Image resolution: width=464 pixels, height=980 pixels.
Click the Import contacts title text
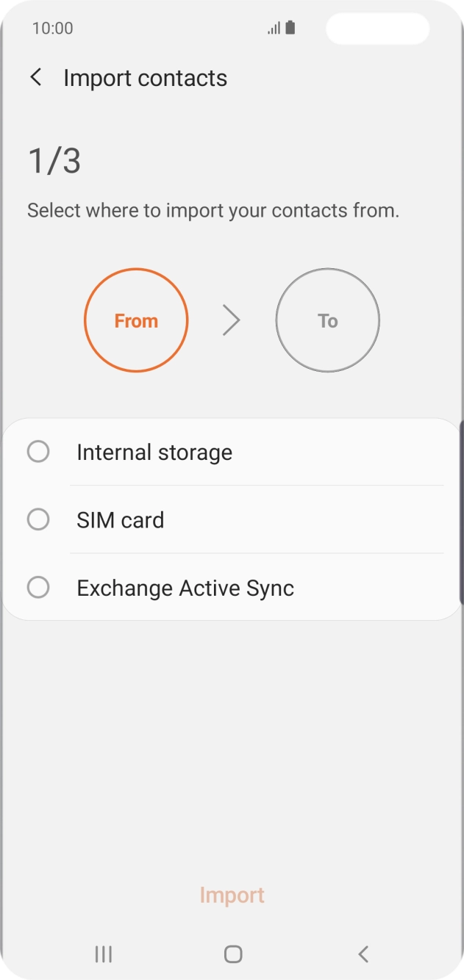(146, 77)
